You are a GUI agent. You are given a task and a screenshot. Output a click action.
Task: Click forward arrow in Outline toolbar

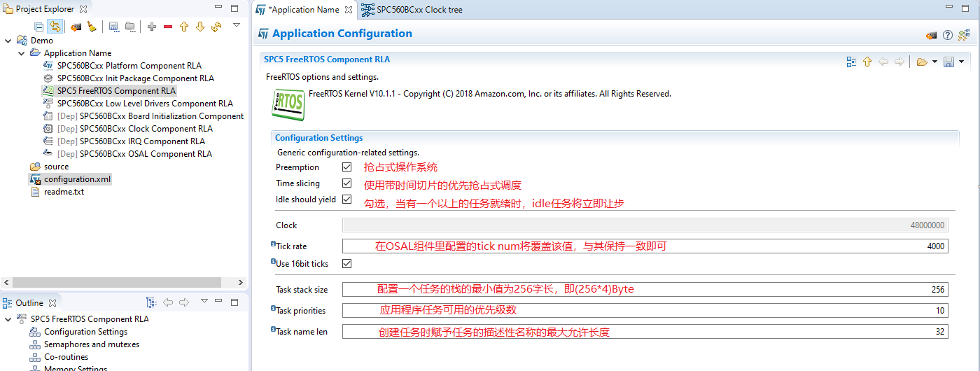coord(184,302)
